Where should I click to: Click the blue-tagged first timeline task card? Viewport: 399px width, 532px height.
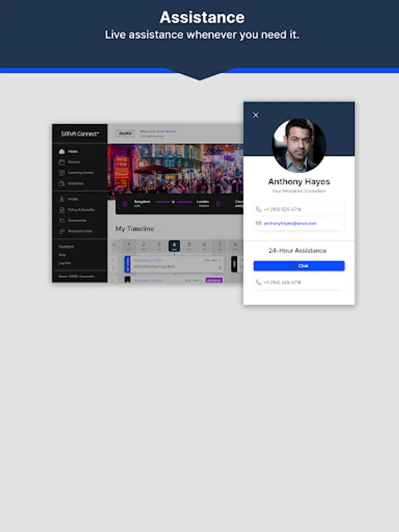pyautogui.click(x=174, y=264)
